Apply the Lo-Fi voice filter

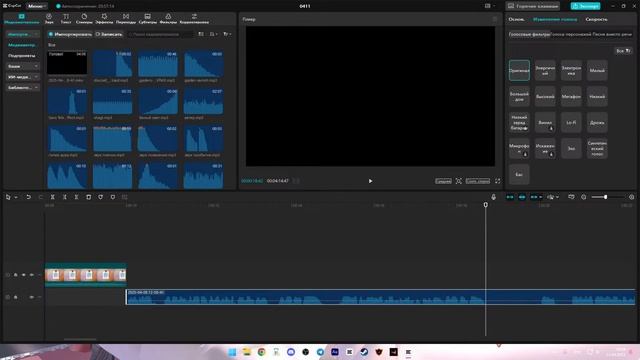click(571, 122)
